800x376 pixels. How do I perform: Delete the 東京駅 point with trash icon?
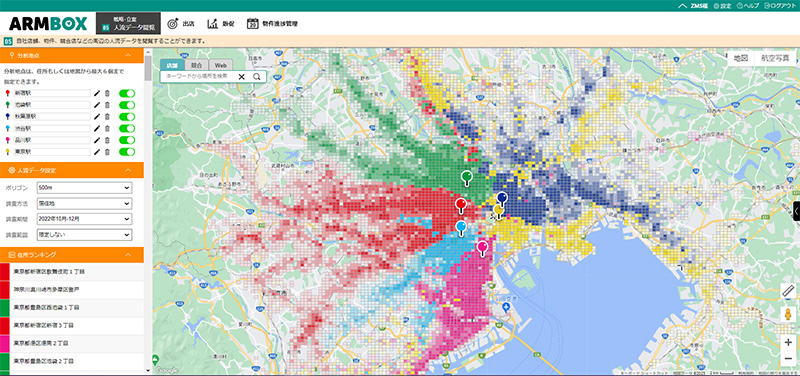[107, 152]
